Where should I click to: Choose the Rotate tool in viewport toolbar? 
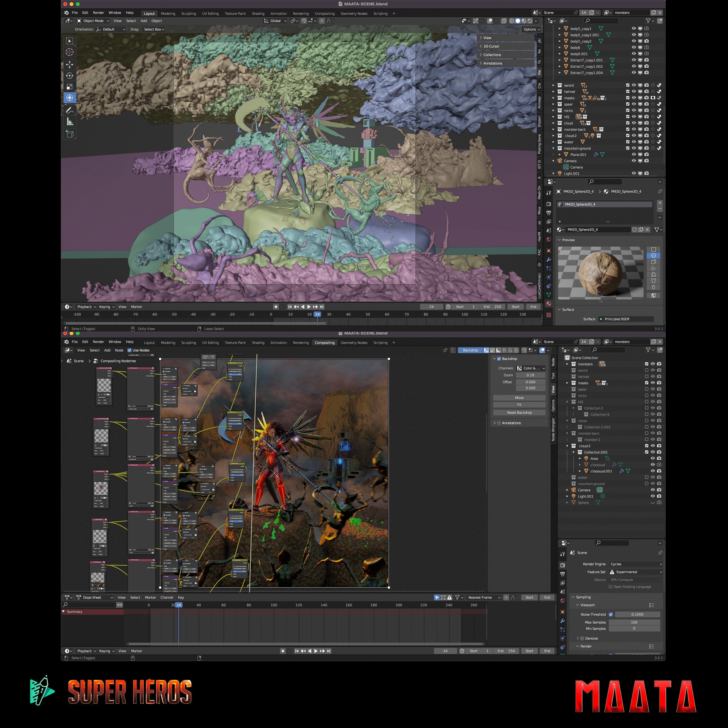[x=70, y=76]
